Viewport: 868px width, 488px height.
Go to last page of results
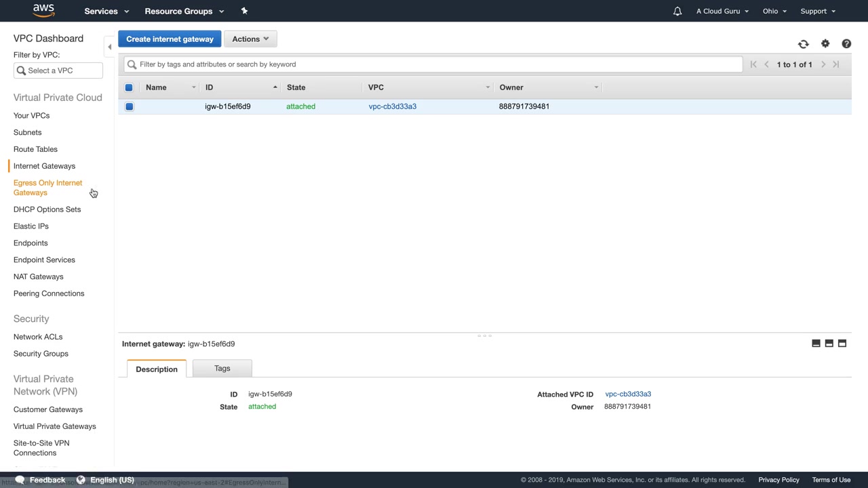(x=836, y=64)
